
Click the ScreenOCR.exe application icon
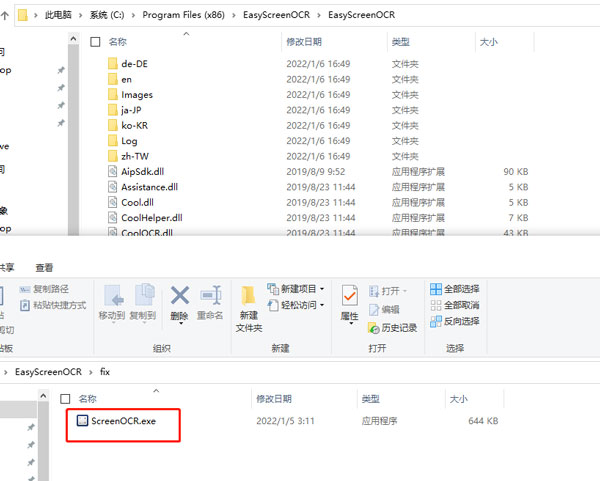(82, 421)
